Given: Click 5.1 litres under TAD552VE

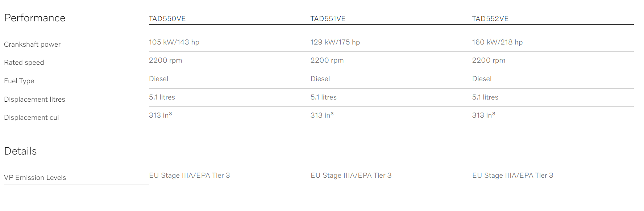Looking at the screenshot, I should 485,97.
